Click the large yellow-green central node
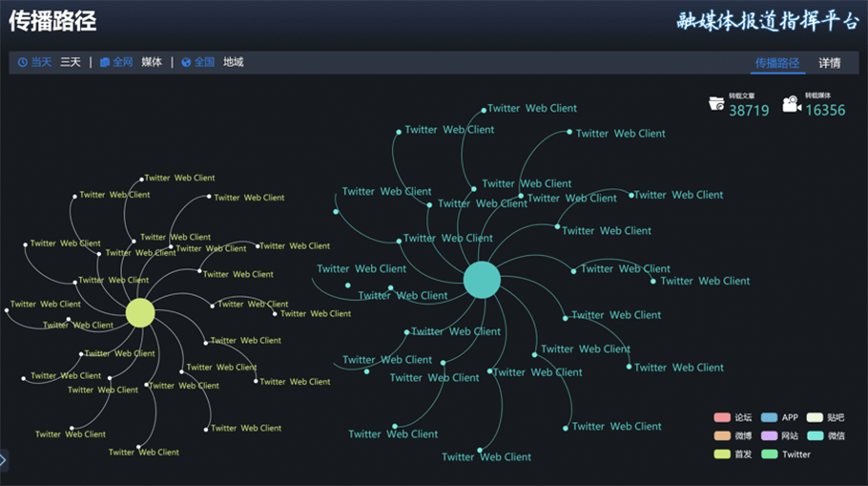Screen dimensions: 868x486 (x=140, y=313)
